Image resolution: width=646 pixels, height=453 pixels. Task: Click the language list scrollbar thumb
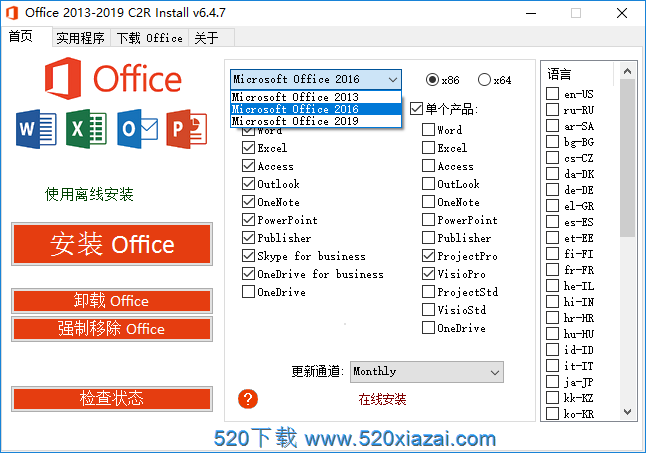627,158
